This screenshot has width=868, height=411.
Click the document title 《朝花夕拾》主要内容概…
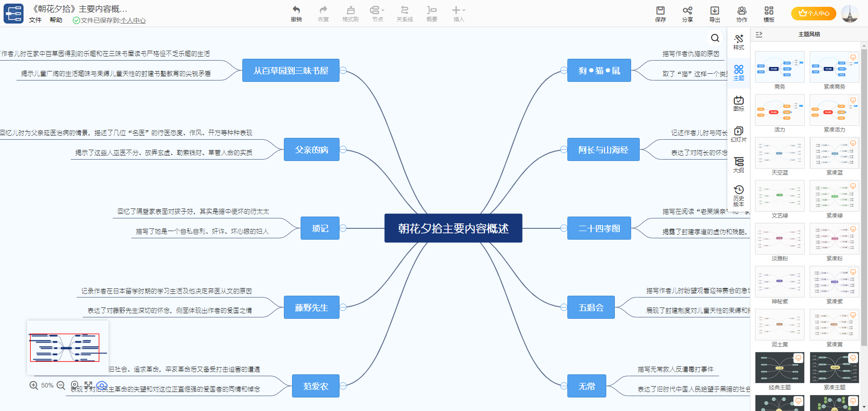[80, 9]
